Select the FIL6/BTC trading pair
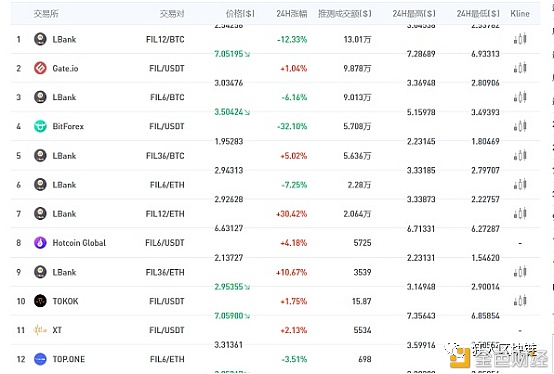Image resolution: width=554 pixels, height=374 pixels. 167,97
